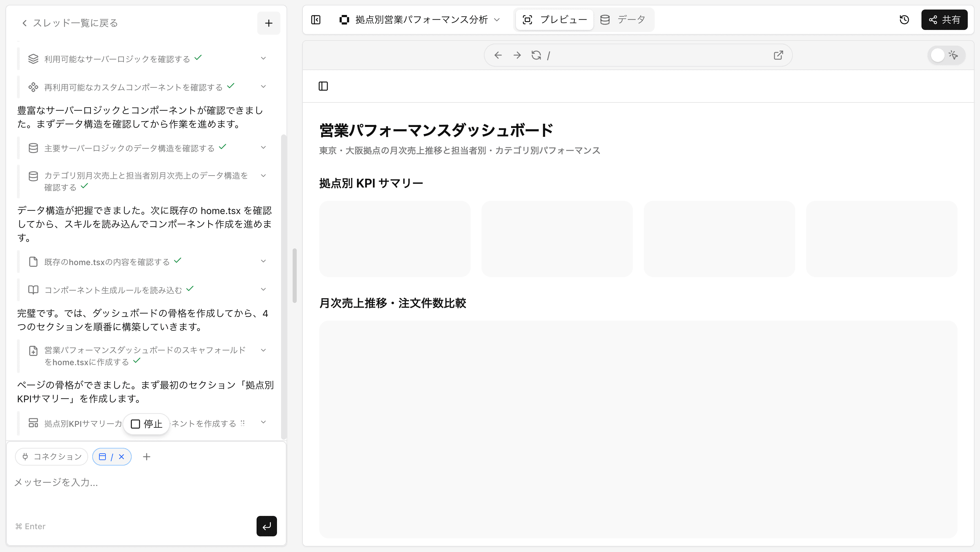Toggle the dashboard page sidebar icon

(x=323, y=86)
